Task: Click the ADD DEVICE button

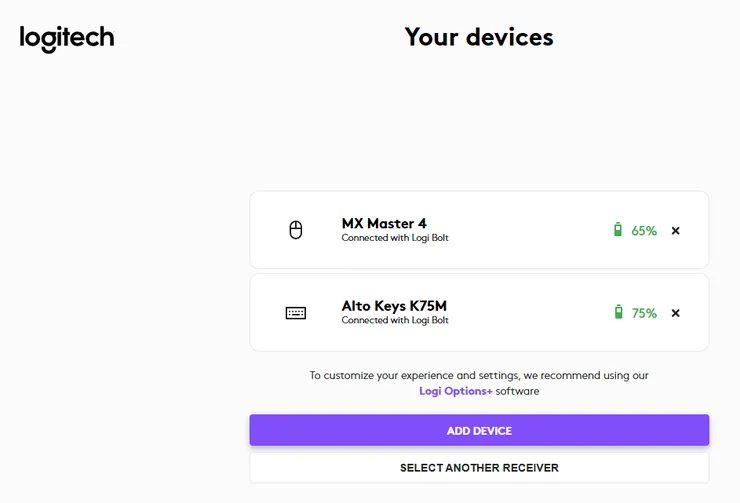Action: click(x=479, y=430)
